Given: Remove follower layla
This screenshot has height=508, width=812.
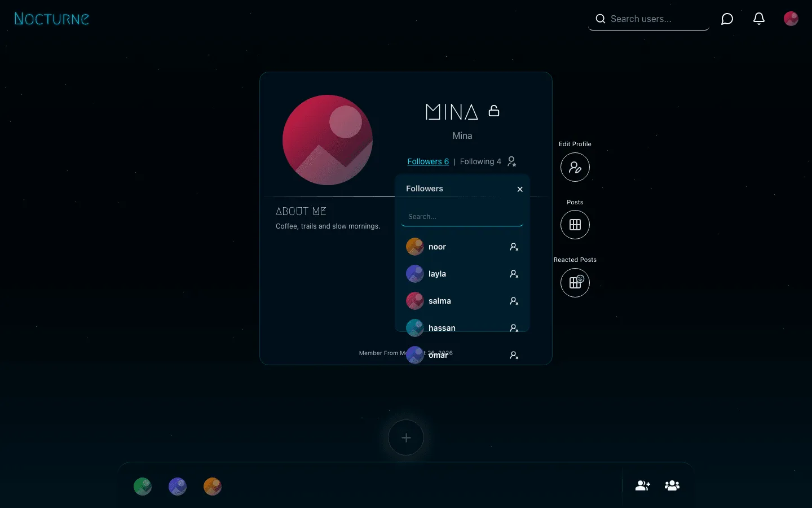Looking at the screenshot, I should (x=514, y=274).
